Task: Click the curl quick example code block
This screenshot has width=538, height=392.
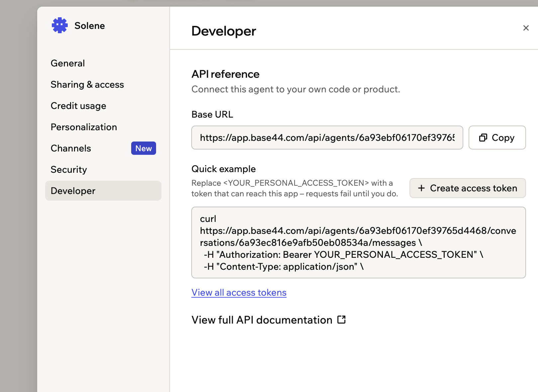Action: click(359, 243)
